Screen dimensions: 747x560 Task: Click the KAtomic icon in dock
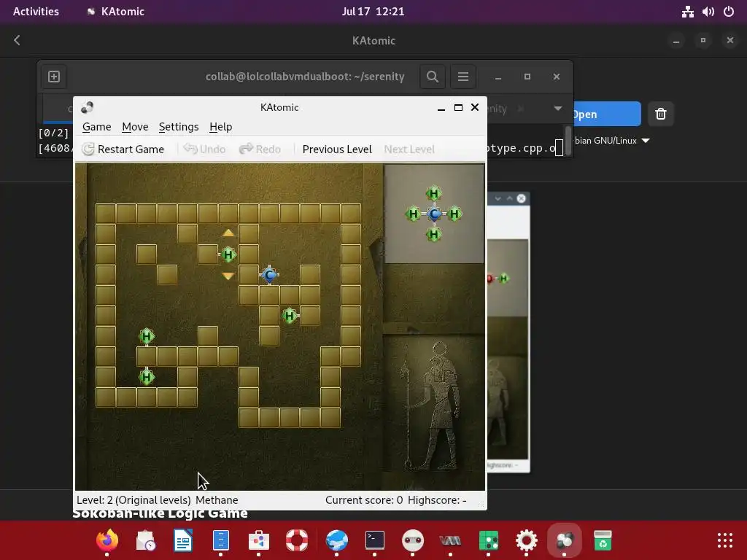tap(564, 540)
